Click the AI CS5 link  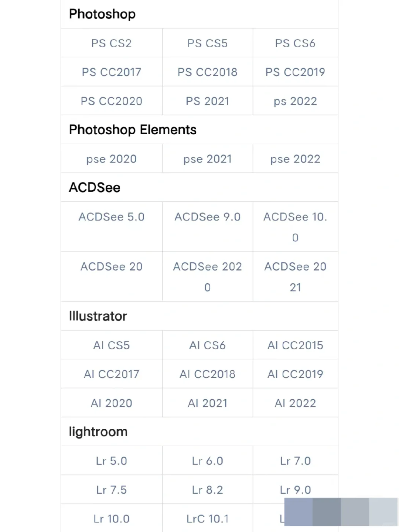pyautogui.click(x=112, y=345)
